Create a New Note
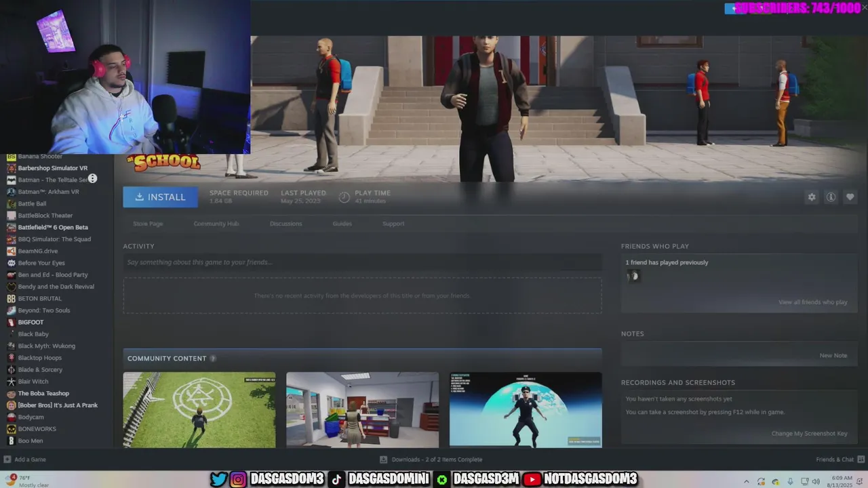 (x=833, y=356)
